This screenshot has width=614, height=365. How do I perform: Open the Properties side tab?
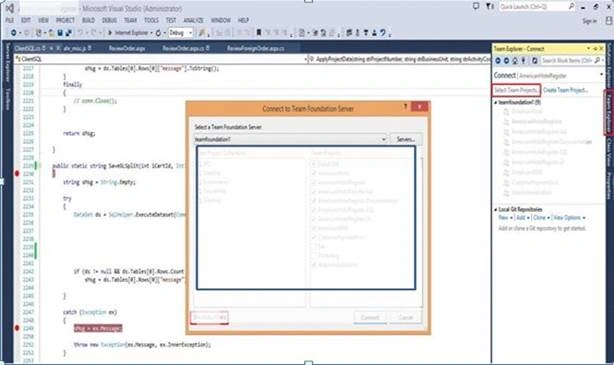pos(609,186)
